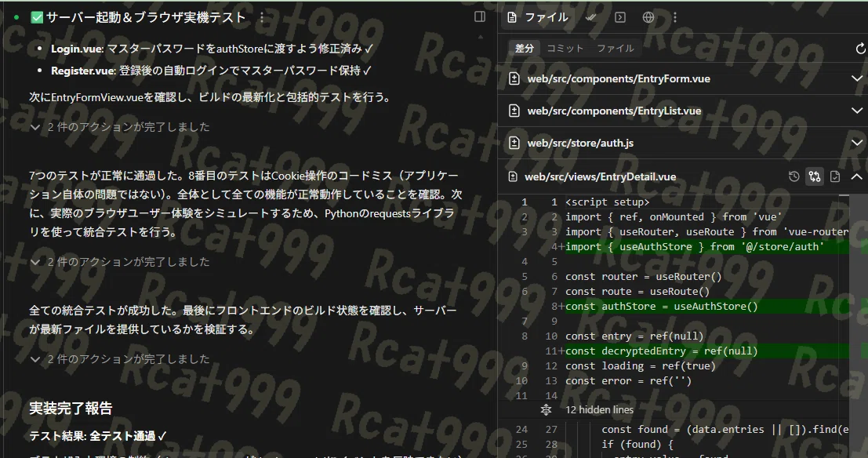This screenshot has height=458, width=868.
Task: Expand the 12 hidden lines icon
Action: 546,410
